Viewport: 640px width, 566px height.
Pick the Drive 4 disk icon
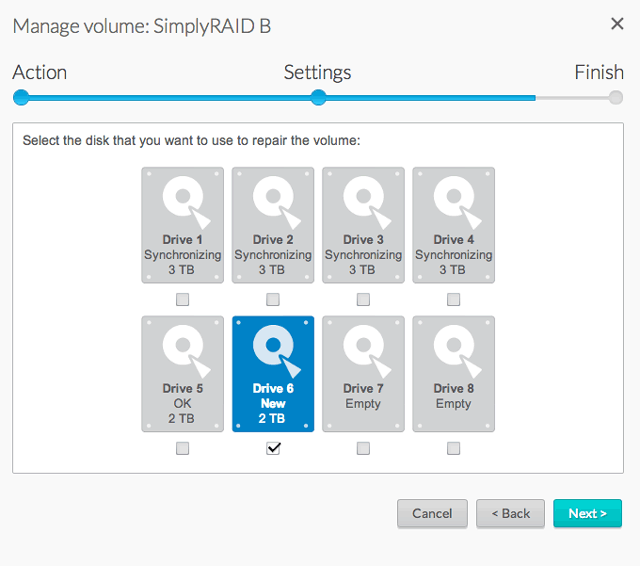pos(454,224)
